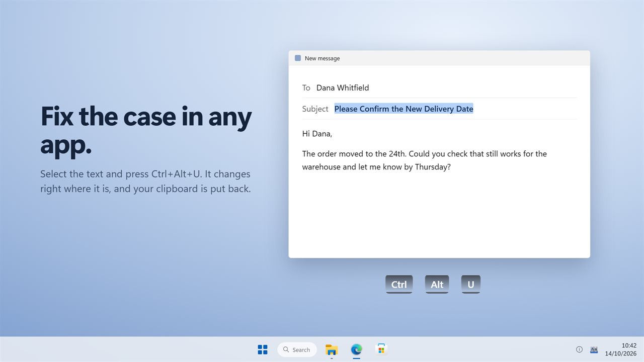The image size is (644, 362).
Task: Click the 'Hi Dana,' greeting line
Action: (x=317, y=134)
